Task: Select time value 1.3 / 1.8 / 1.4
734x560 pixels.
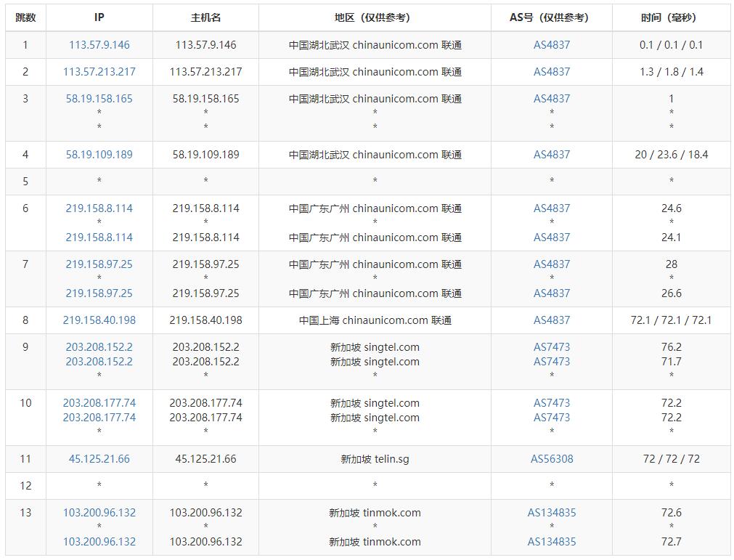Action: pos(672,72)
